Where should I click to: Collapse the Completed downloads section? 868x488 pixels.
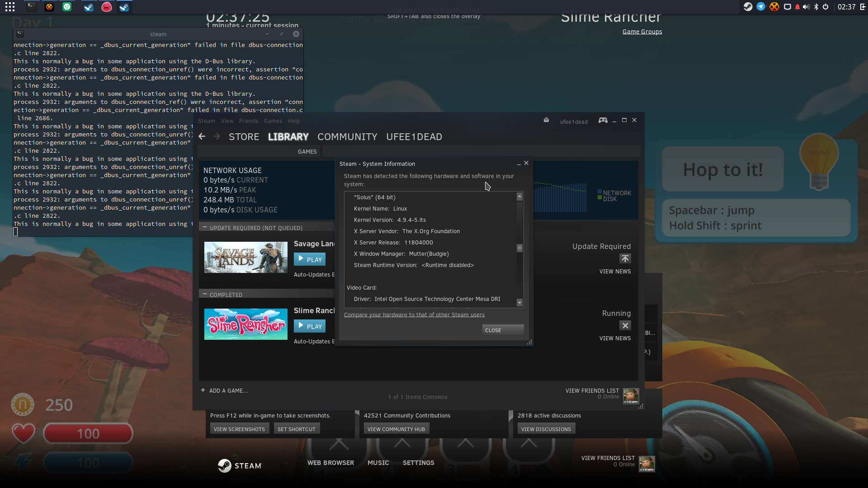(x=205, y=294)
